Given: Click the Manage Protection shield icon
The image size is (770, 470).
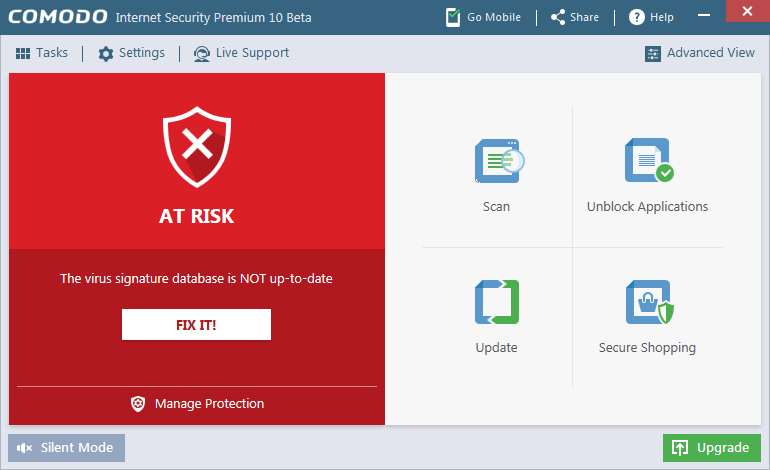Looking at the screenshot, I should pos(138,404).
